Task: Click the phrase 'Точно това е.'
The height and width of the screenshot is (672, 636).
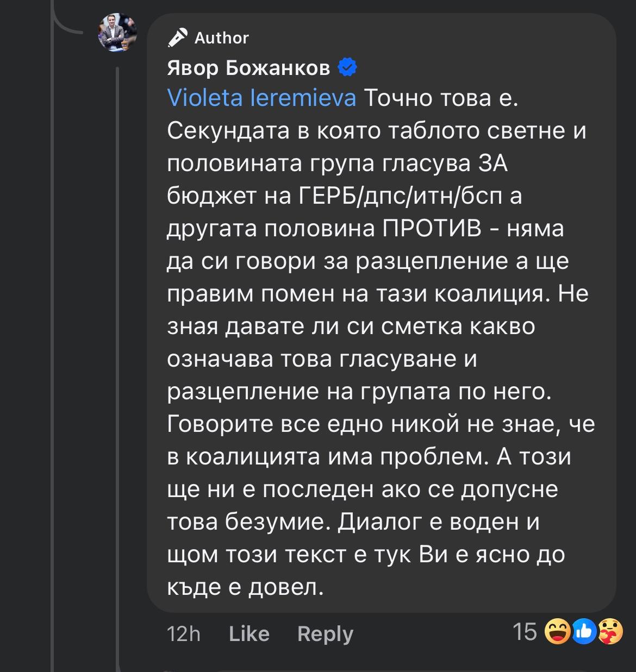Action: (440, 98)
